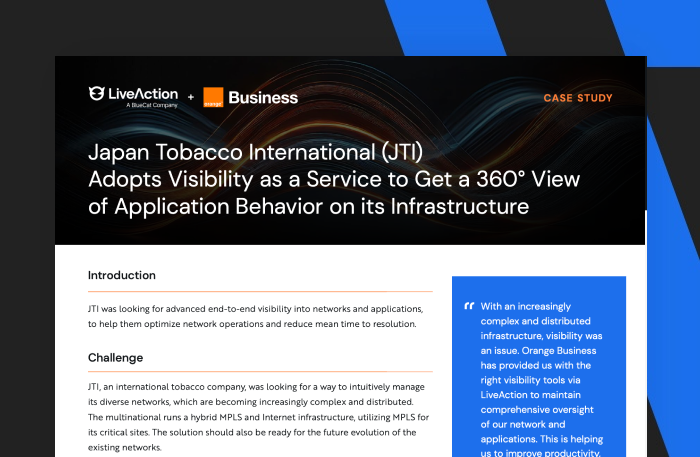
Task: Click the plus sign between the logos
Action: 190,98
